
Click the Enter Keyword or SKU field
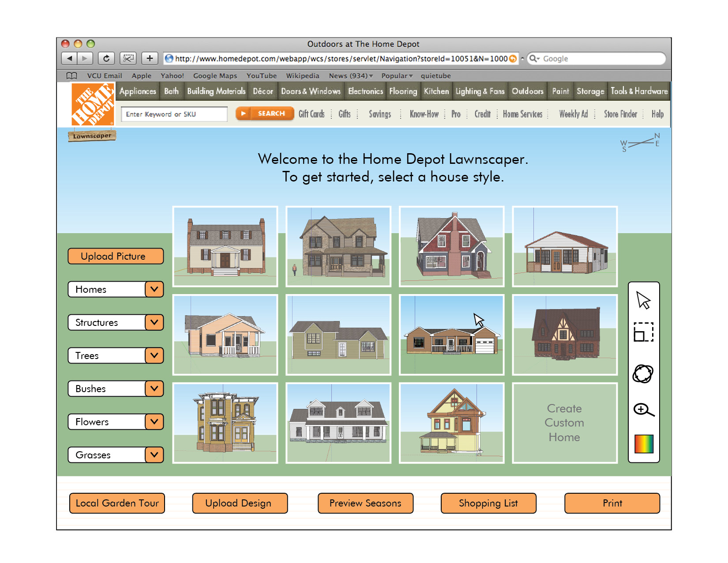click(x=174, y=114)
